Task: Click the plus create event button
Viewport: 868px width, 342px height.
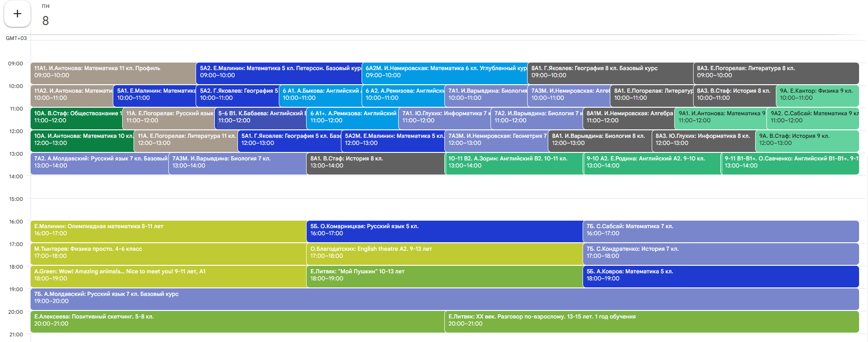Action: click(17, 14)
